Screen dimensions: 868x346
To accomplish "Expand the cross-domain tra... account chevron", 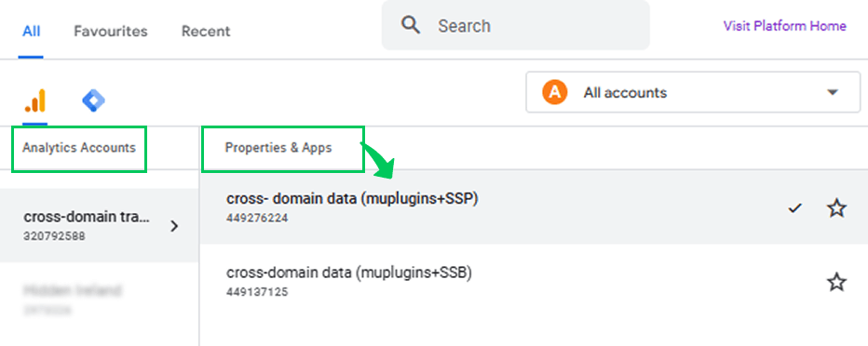I will pos(174,226).
